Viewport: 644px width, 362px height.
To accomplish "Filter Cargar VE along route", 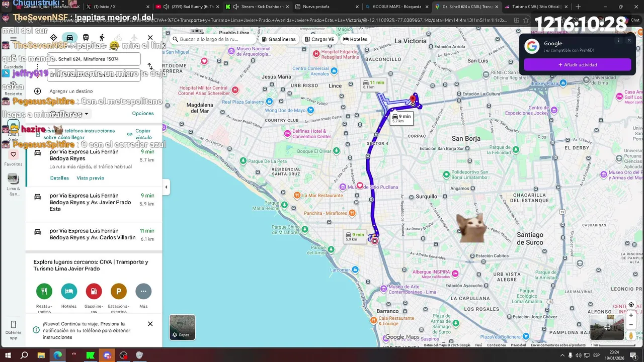I will (x=319, y=39).
